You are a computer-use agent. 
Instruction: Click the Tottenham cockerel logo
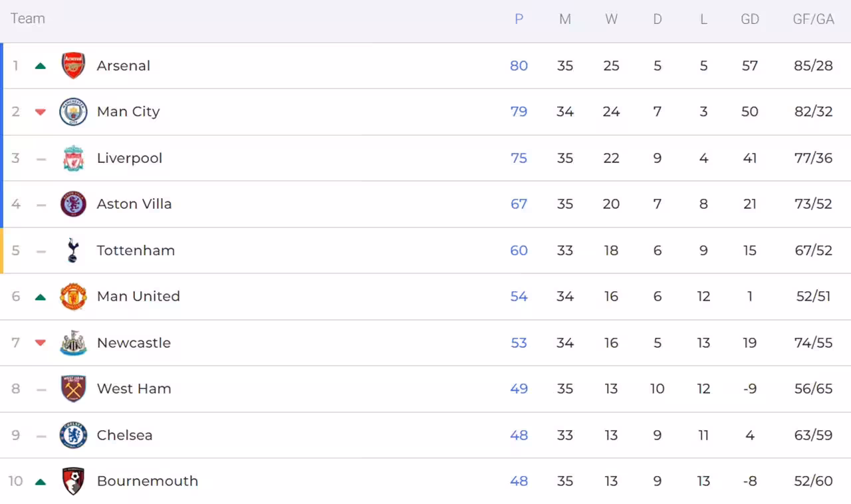click(73, 251)
